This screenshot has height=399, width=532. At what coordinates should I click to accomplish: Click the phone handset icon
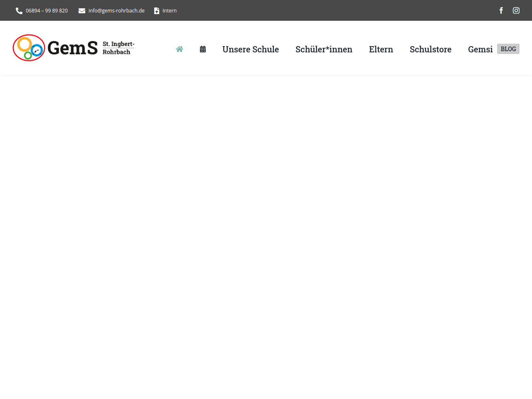click(19, 11)
